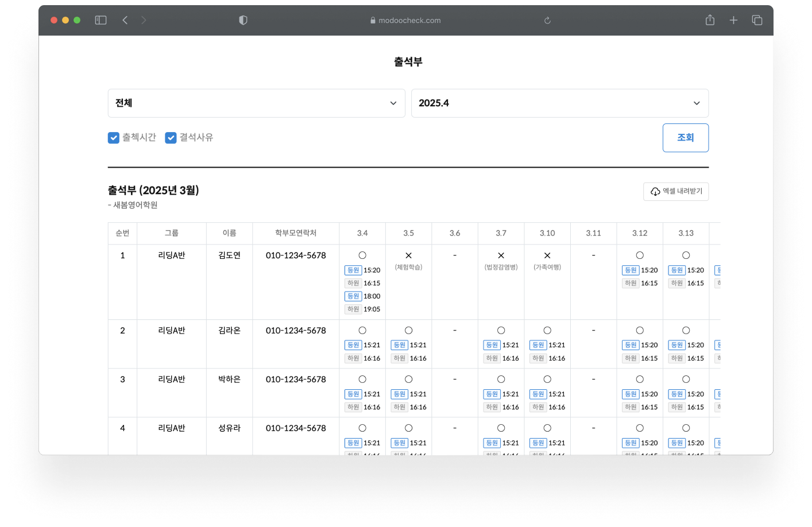Screen dimensions: 812x527
Task: Show tab overview icon
Action: pos(757,20)
